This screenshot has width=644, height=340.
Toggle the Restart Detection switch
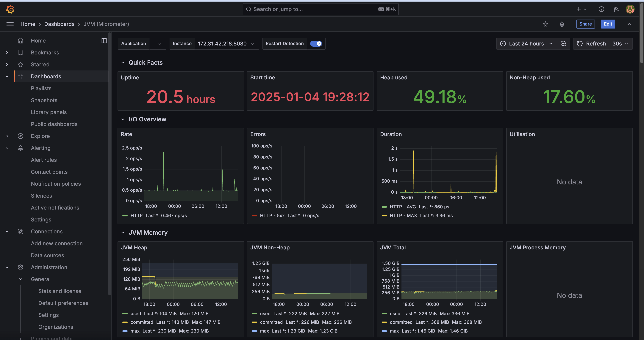tap(316, 43)
